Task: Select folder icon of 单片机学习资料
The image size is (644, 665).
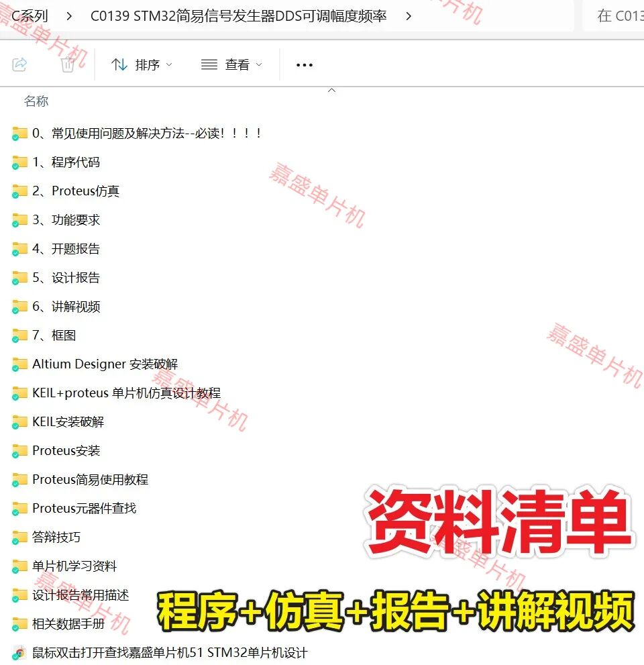Action: point(19,566)
